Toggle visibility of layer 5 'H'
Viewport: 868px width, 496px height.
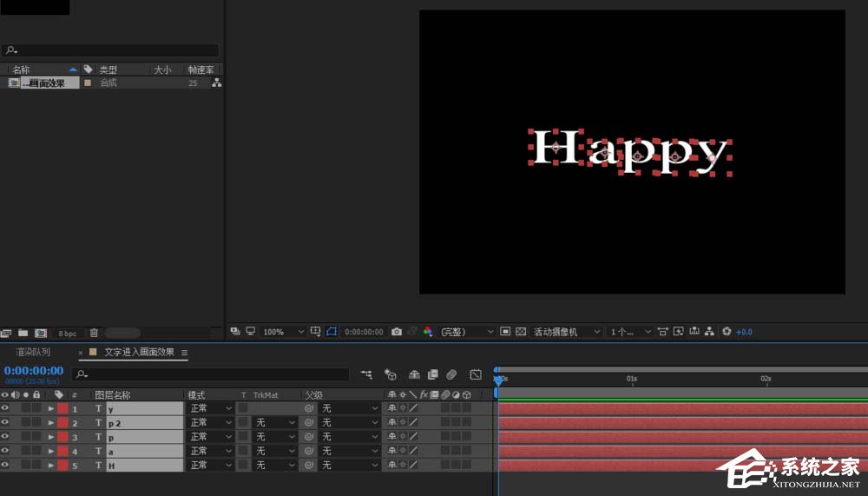[5, 466]
